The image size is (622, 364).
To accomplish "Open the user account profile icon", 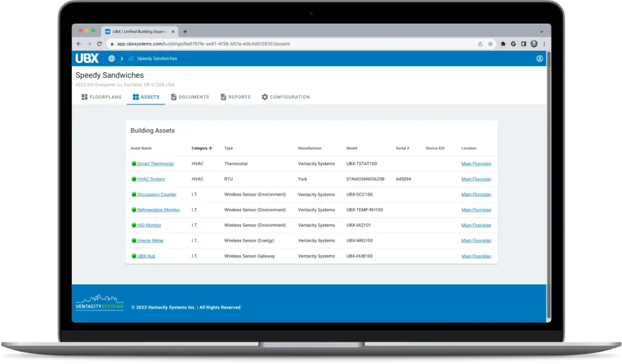I will (539, 59).
